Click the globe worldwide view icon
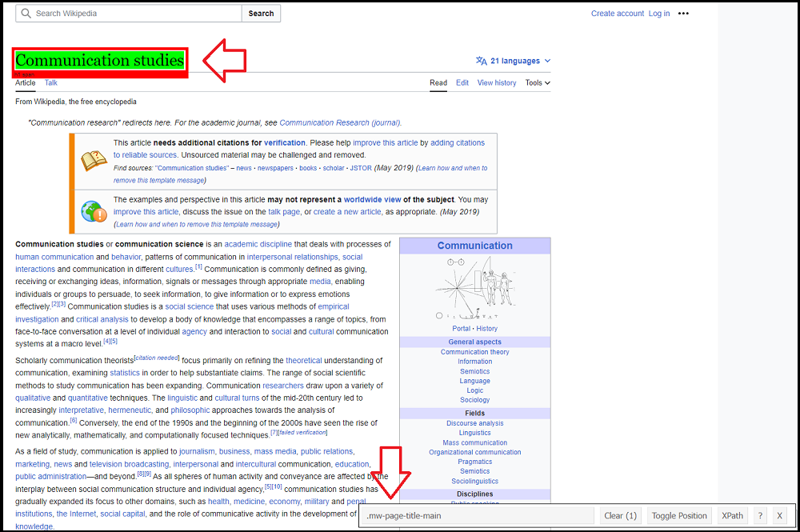This screenshot has height=532, width=800. [x=94, y=211]
